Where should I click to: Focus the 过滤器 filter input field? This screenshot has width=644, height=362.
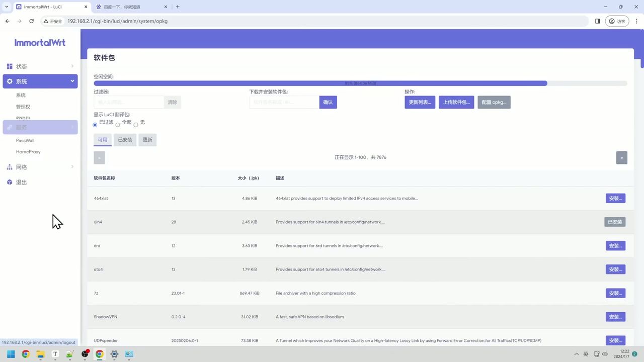coord(129,103)
